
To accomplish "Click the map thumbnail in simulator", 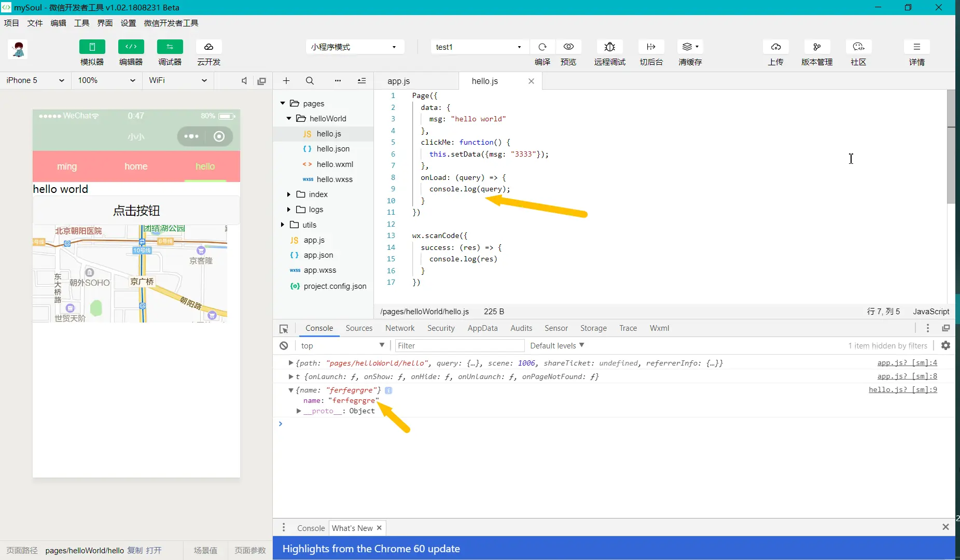I will [x=130, y=274].
